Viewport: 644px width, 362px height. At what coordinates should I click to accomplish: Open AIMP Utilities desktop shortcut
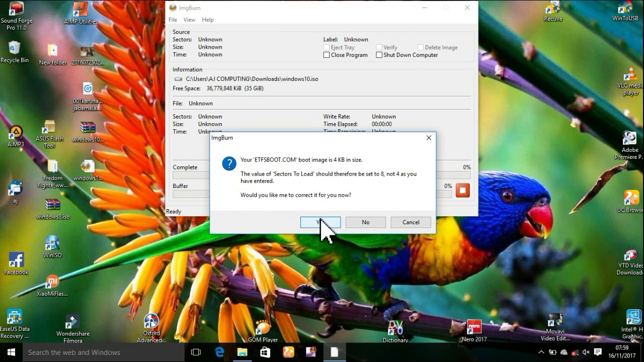[x=80, y=13]
